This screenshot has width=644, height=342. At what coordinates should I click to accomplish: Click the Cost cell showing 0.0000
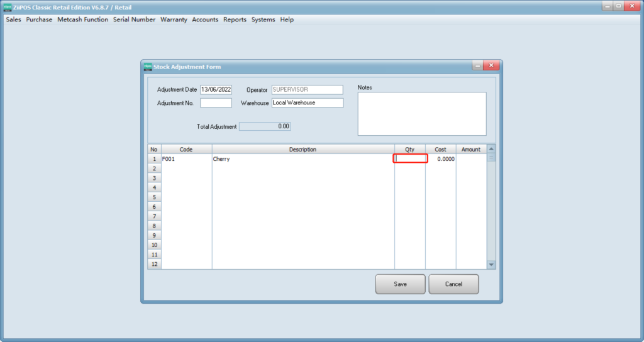441,159
